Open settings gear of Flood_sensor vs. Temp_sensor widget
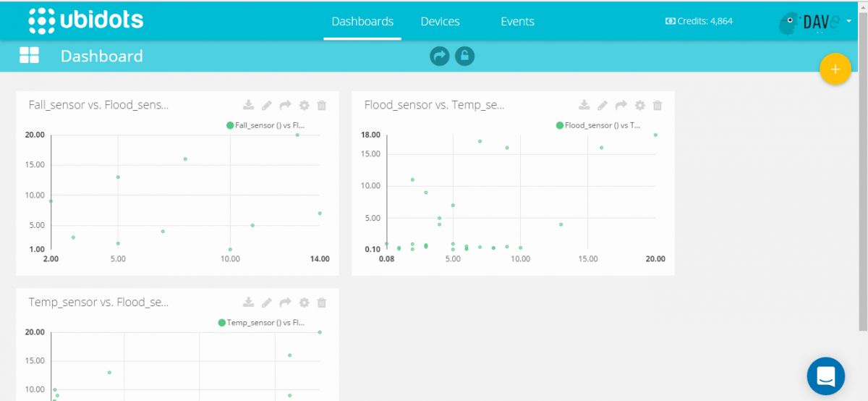Viewport: 868px width, 401px height. 639,106
